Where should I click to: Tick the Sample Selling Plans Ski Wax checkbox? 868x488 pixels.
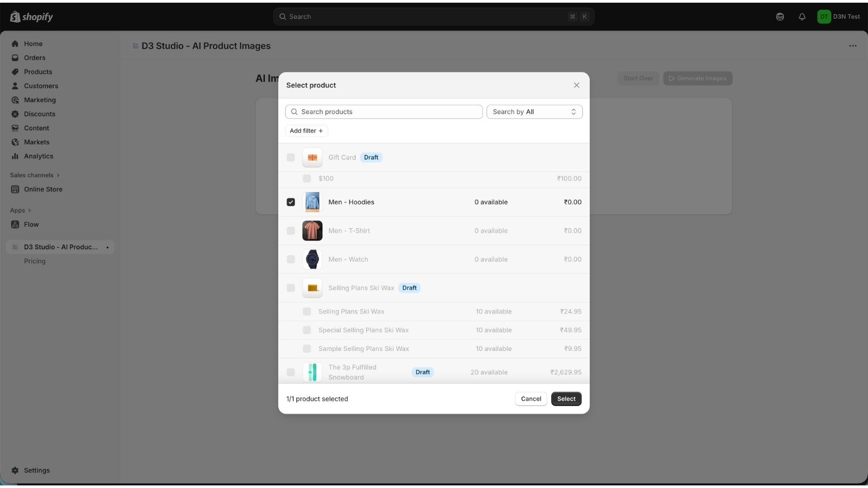[307, 349]
